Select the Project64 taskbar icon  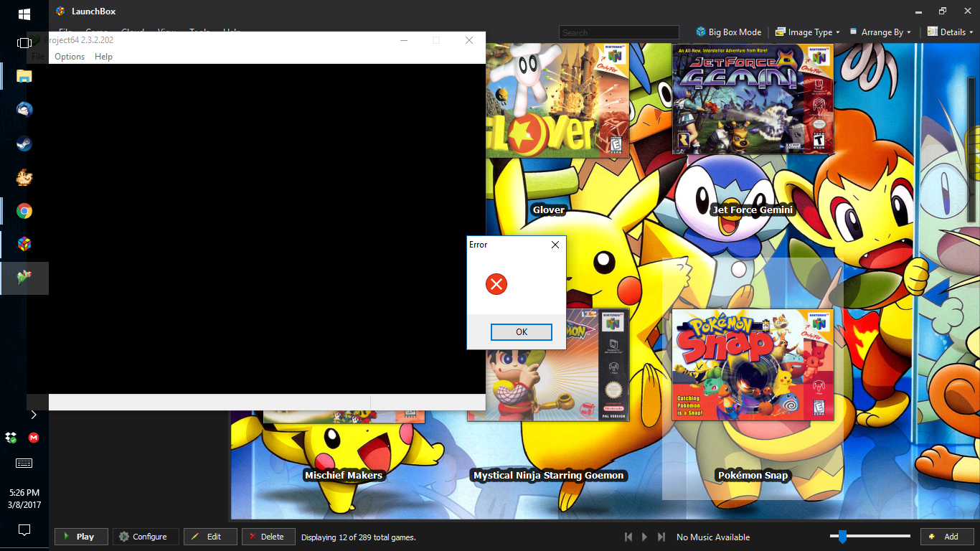24,278
